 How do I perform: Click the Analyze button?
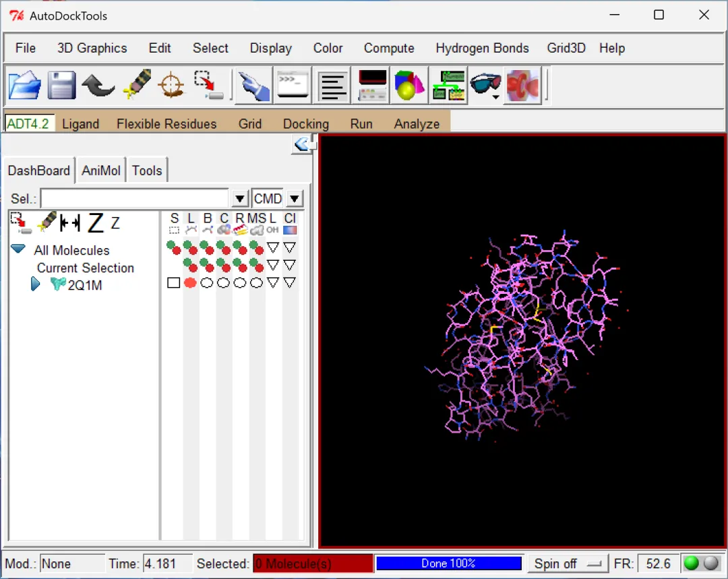point(417,124)
